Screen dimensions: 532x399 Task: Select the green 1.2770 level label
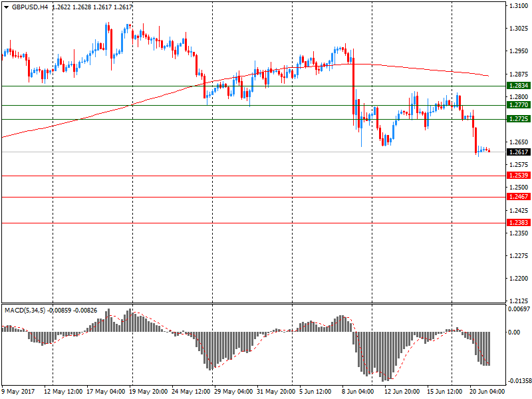(x=518, y=105)
